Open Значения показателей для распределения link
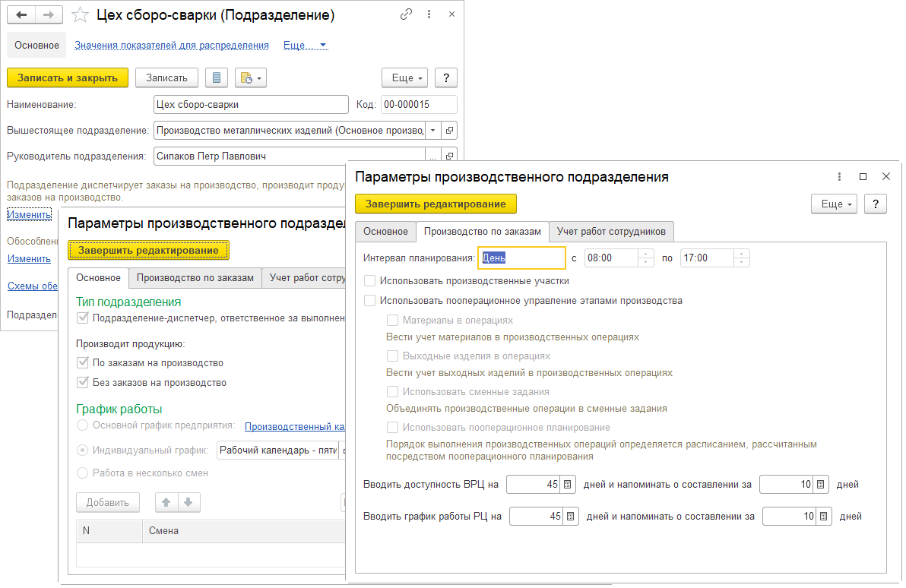Image resolution: width=906 pixels, height=588 pixels. tap(172, 45)
